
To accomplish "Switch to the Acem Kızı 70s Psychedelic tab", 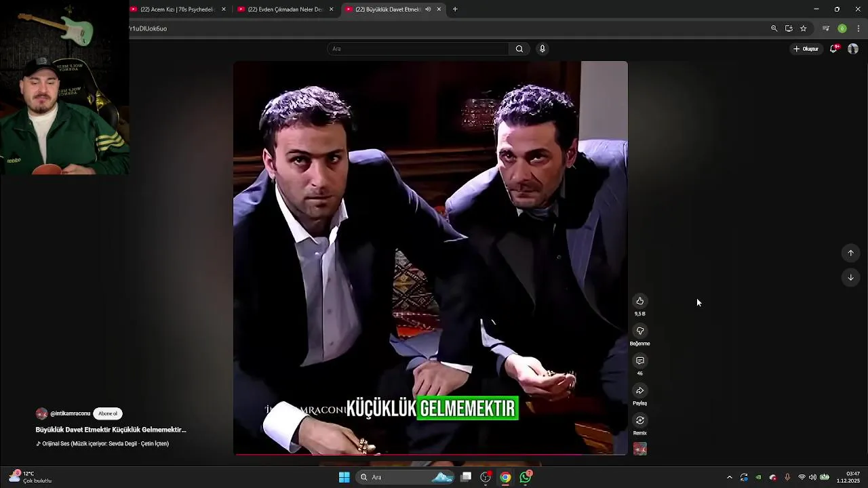I will click(176, 9).
